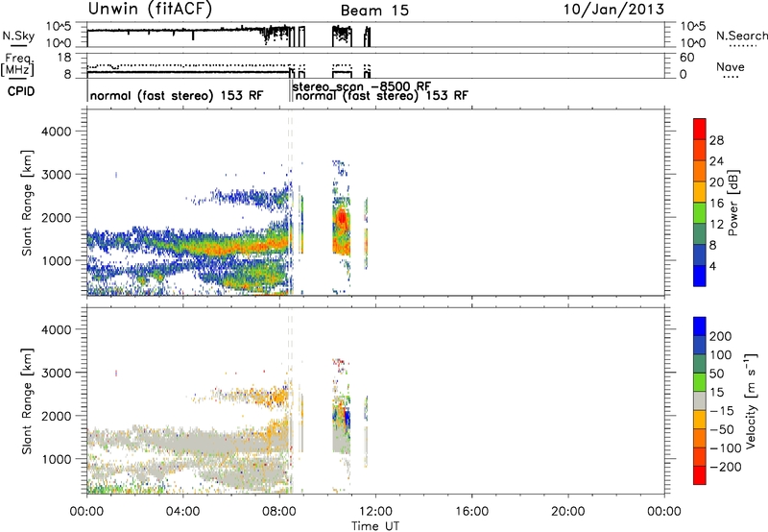Click the '4000' range tick in power panel

point(56,132)
